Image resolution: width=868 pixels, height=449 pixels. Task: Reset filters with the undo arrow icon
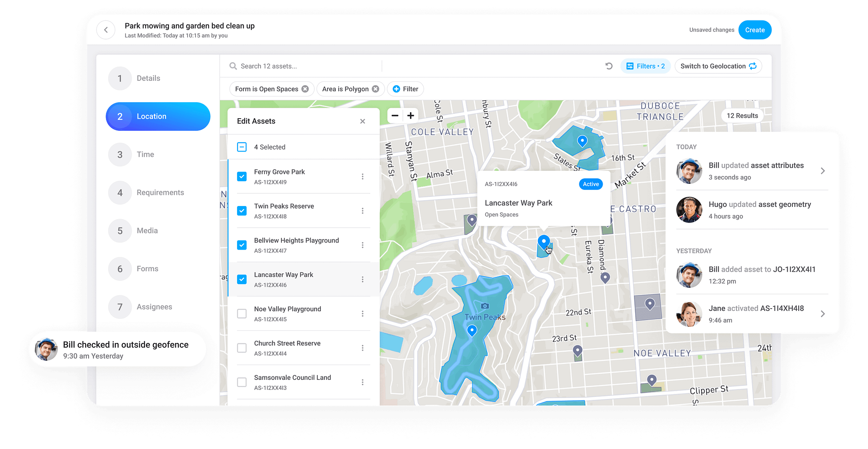(x=609, y=66)
